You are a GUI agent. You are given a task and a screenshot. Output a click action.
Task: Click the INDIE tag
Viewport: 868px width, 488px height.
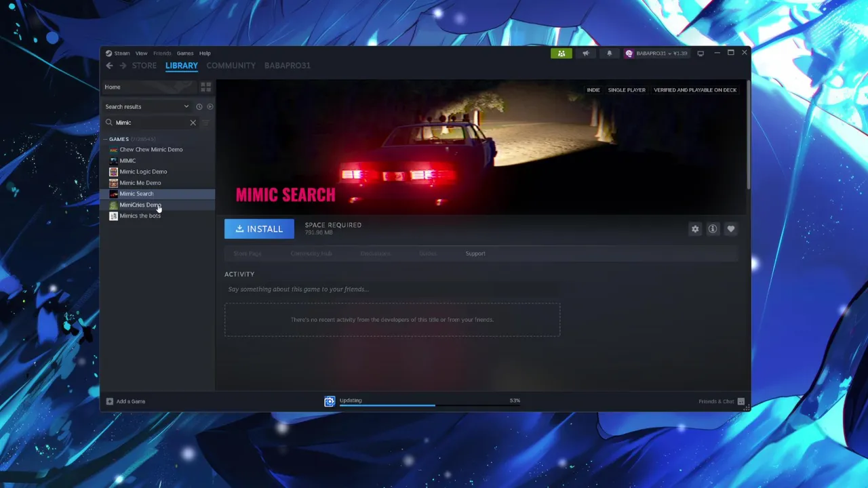click(x=593, y=89)
